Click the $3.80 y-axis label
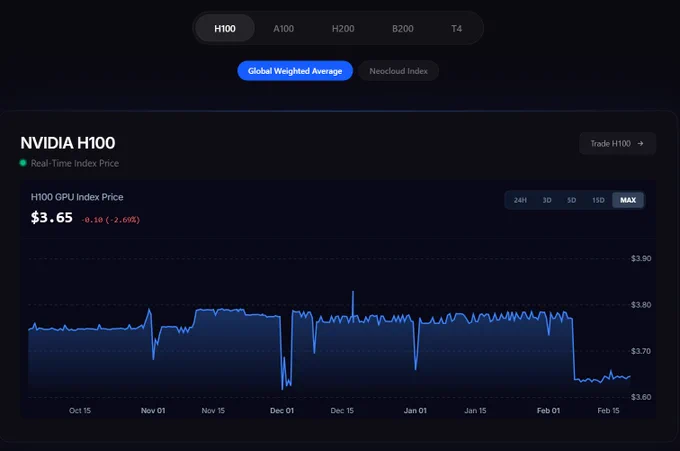 point(641,305)
